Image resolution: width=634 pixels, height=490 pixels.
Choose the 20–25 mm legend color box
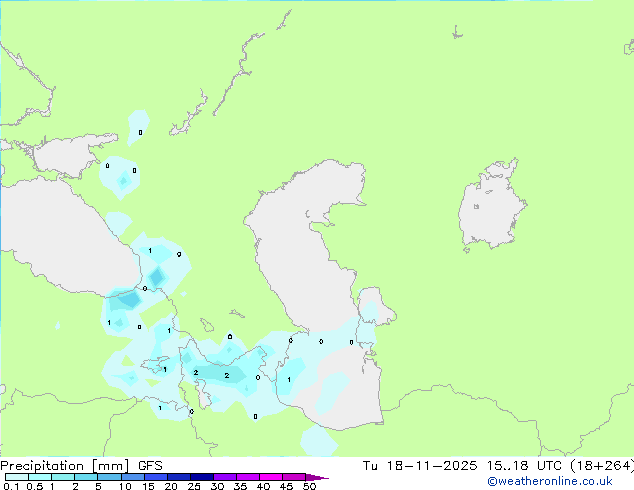pos(179,477)
